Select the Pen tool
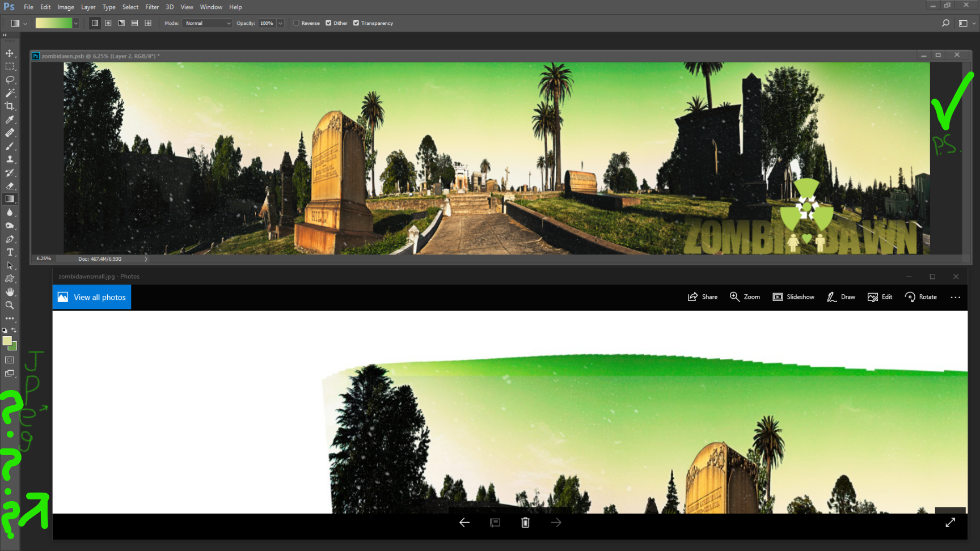Screen dimensions: 980x551 10,239
